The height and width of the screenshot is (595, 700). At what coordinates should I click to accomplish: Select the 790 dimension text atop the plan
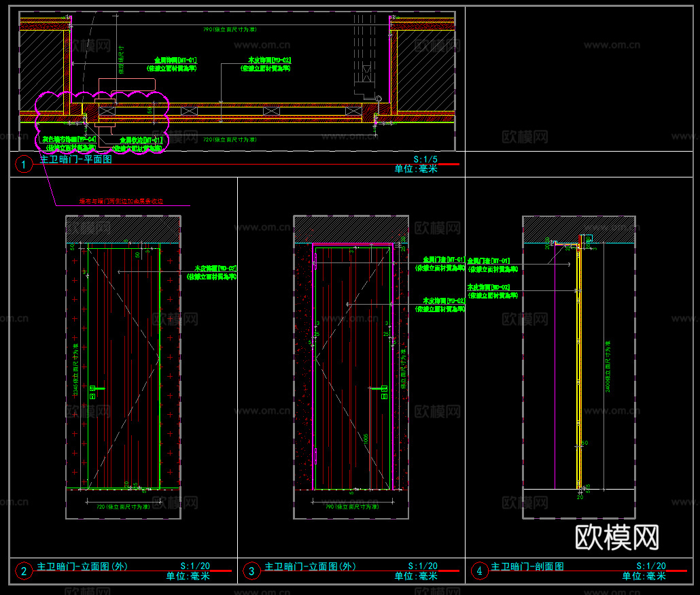pyautogui.click(x=230, y=30)
